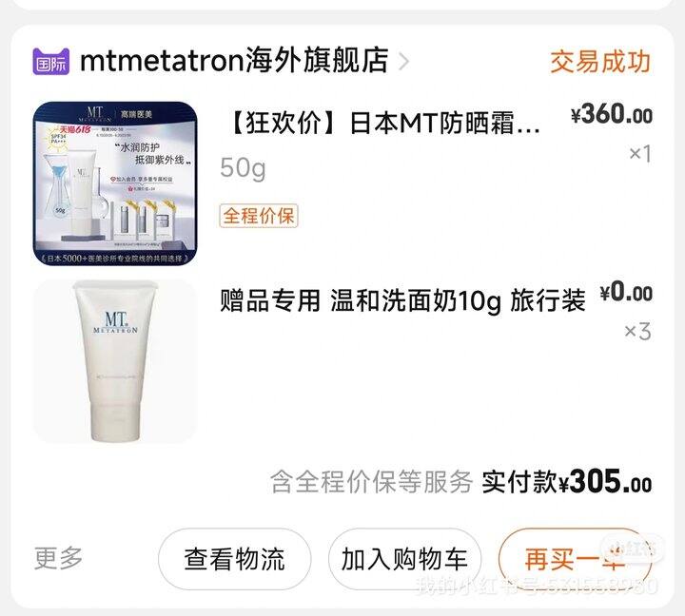Image resolution: width=685 pixels, height=616 pixels.
Task: Tap the 交易成功 order status
Action: pyautogui.click(x=600, y=62)
